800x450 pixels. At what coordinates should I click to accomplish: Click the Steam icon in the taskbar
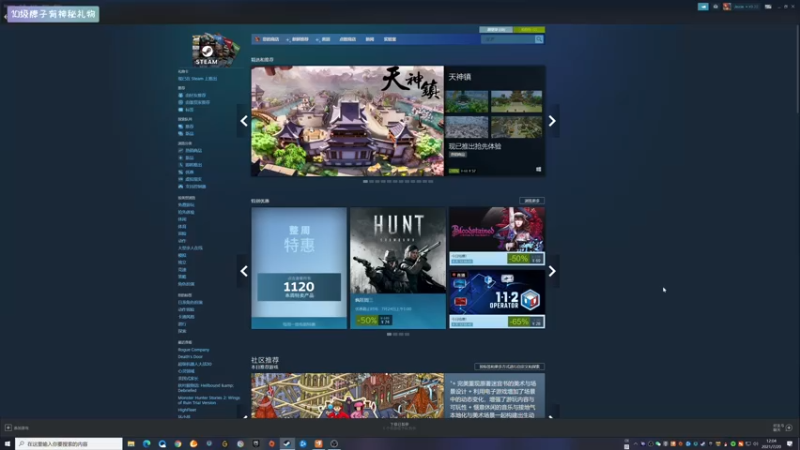(287, 444)
